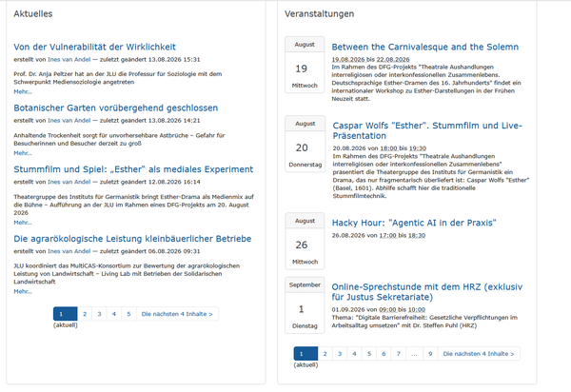
Task: Go to page 9 of Veranstaltungen
Action: point(430,353)
